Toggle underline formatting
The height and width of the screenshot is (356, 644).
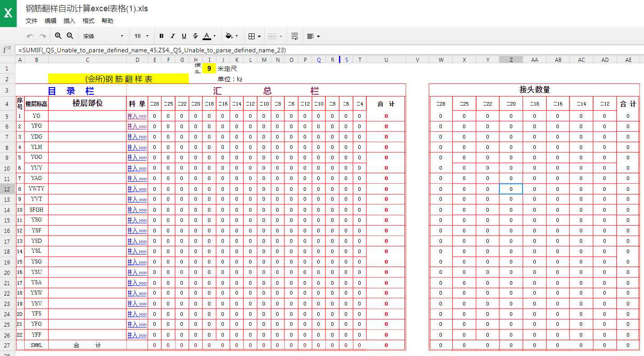[x=184, y=36]
